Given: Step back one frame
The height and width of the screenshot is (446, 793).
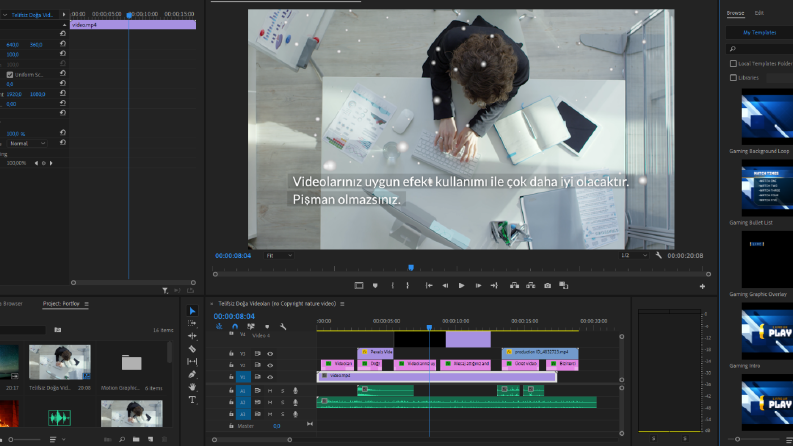Looking at the screenshot, I should (445, 286).
